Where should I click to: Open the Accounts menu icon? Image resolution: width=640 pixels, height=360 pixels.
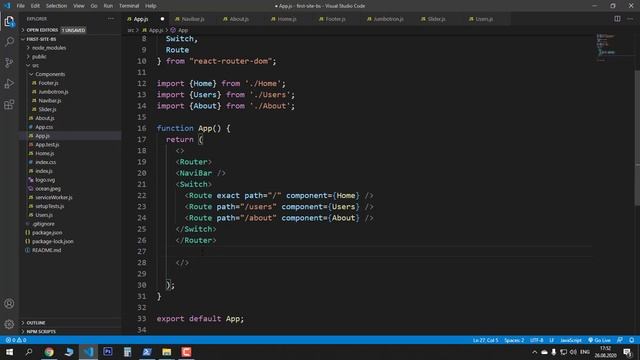[9, 304]
